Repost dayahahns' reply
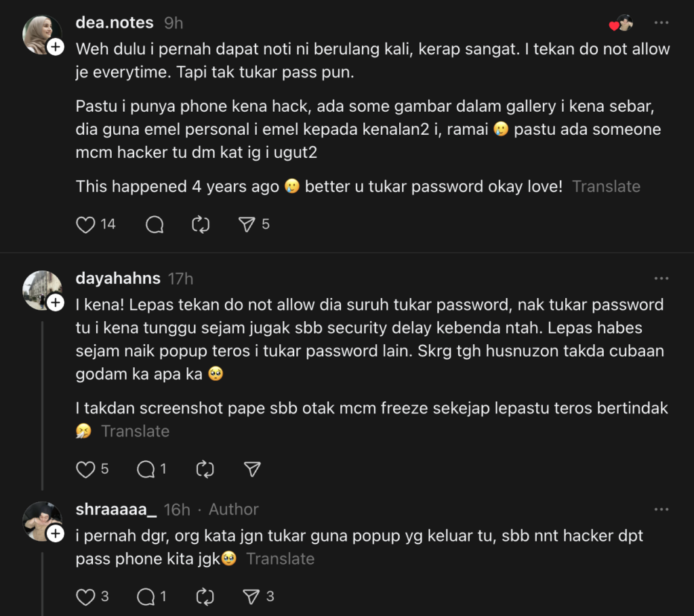694x616 pixels. coord(205,469)
